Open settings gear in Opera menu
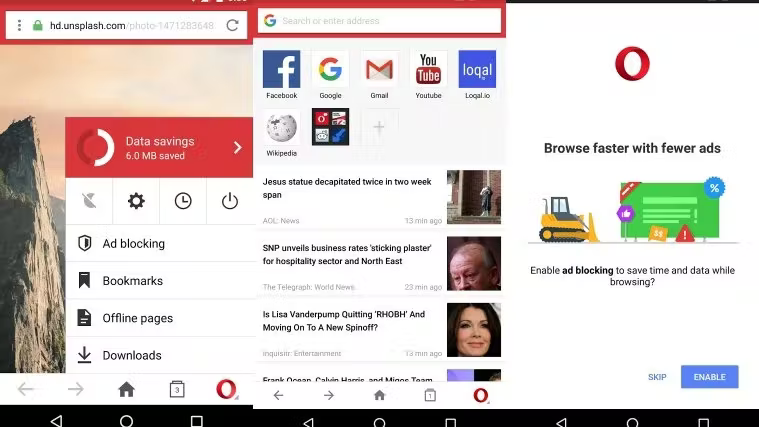 pos(136,200)
